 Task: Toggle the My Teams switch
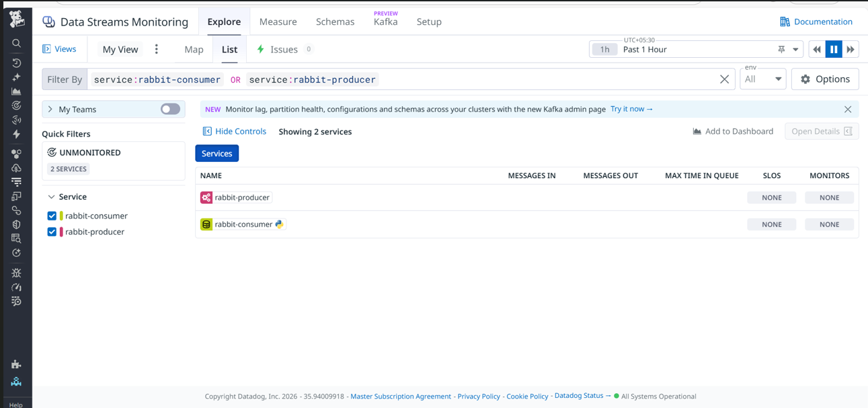point(170,109)
